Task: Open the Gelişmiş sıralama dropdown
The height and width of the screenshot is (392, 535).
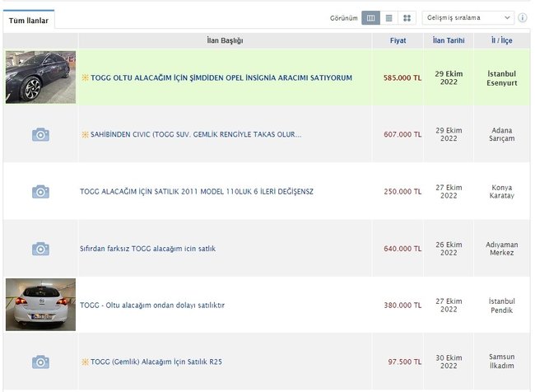Action: click(x=468, y=18)
